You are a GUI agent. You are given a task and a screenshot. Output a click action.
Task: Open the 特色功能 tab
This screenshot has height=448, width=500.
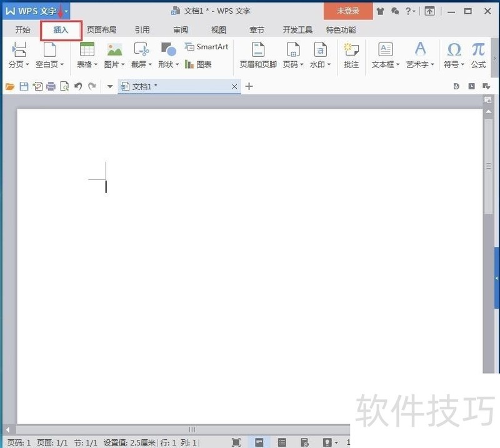(x=341, y=30)
